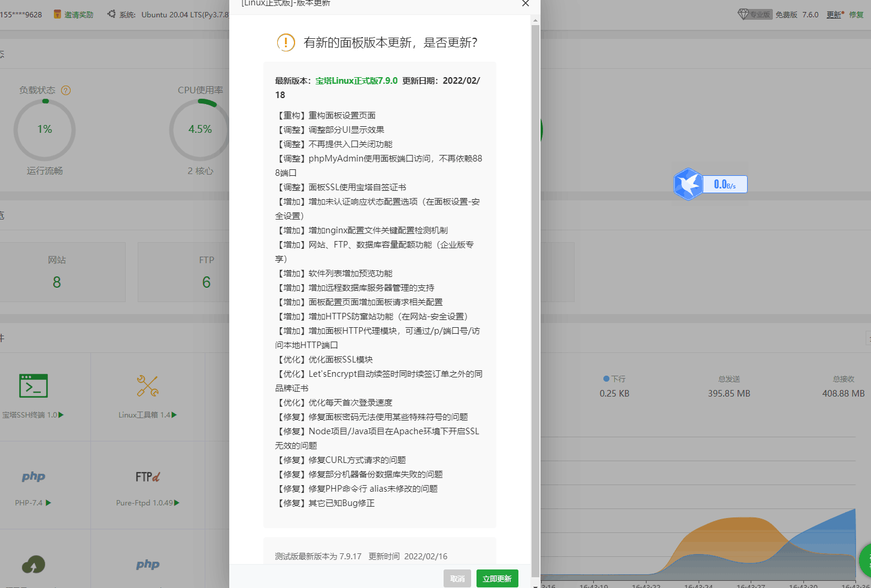Open the 网站 count card showing 8
The width and height of the screenshot is (871, 588).
pyautogui.click(x=57, y=272)
